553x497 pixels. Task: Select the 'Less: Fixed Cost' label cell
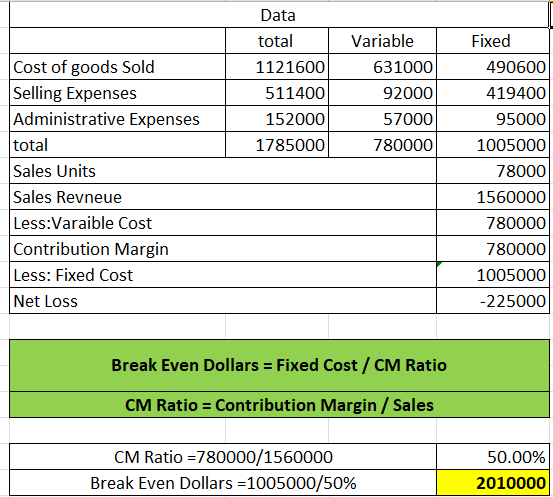coord(223,275)
